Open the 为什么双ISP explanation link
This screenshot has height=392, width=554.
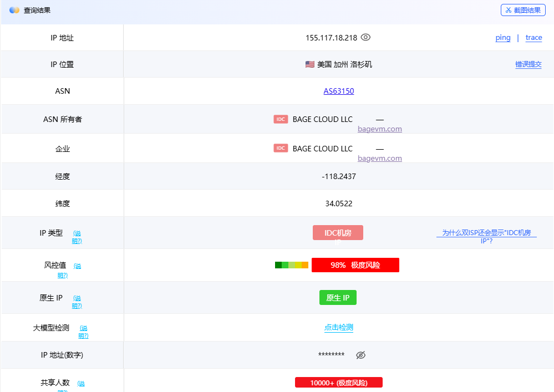[486, 237]
